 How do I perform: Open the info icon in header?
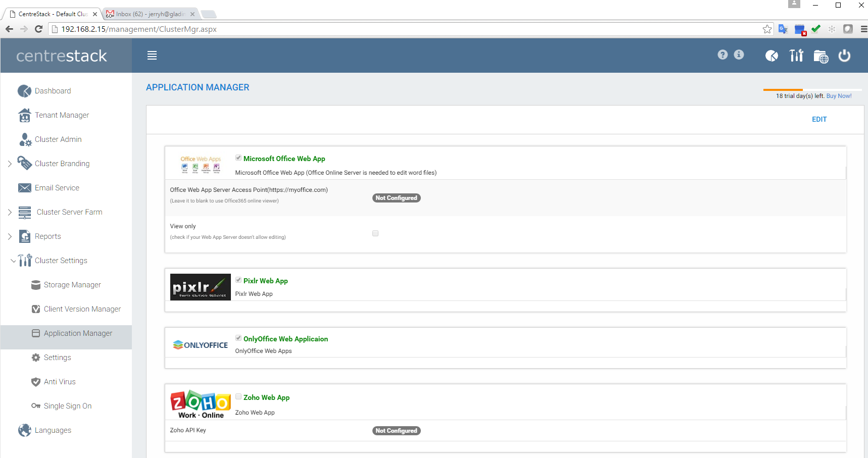coord(739,55)
